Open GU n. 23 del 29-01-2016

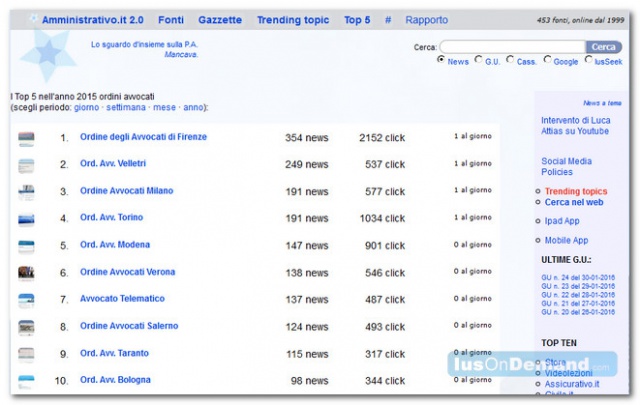click(578, 286)
